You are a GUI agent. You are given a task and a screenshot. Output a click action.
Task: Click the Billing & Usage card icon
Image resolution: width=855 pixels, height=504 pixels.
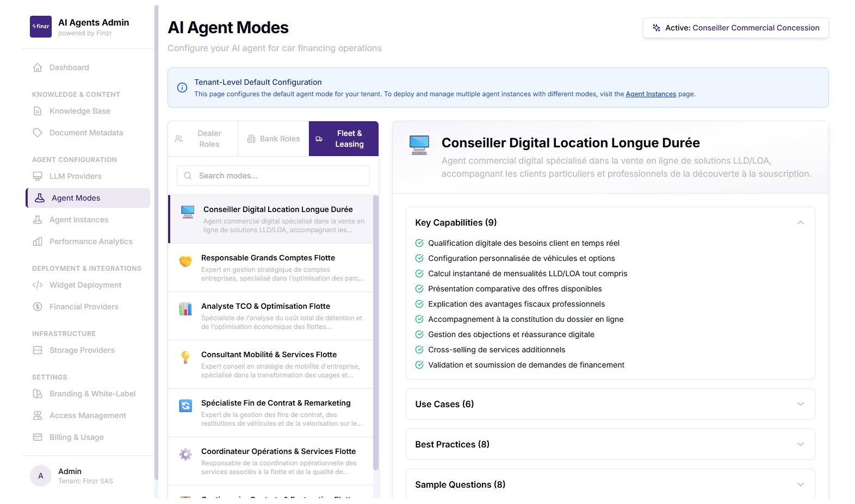[38, 437]
